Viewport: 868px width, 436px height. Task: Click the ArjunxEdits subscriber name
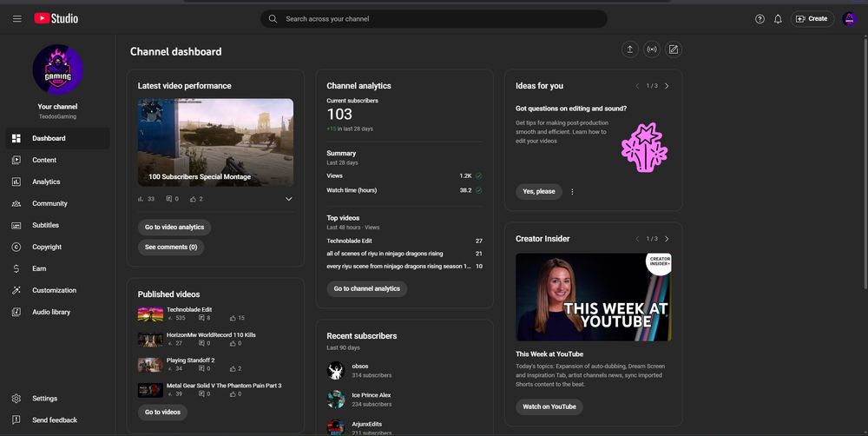tap(367, 425)
